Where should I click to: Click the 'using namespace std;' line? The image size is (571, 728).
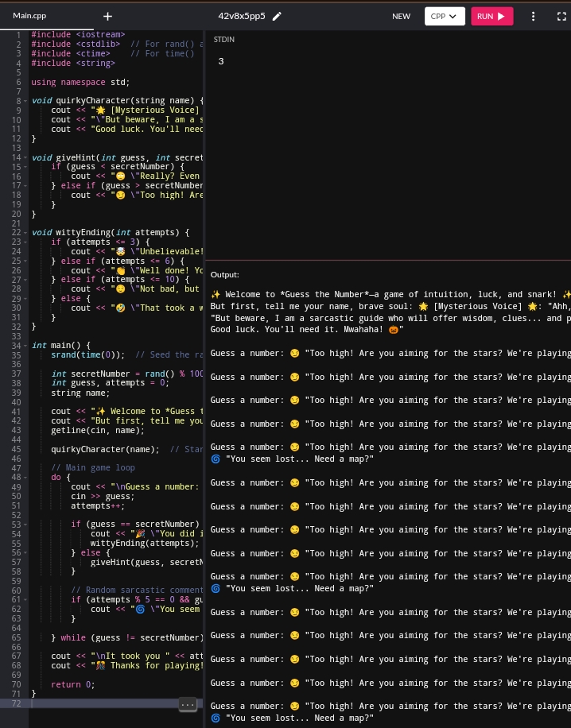coord(80,82)
